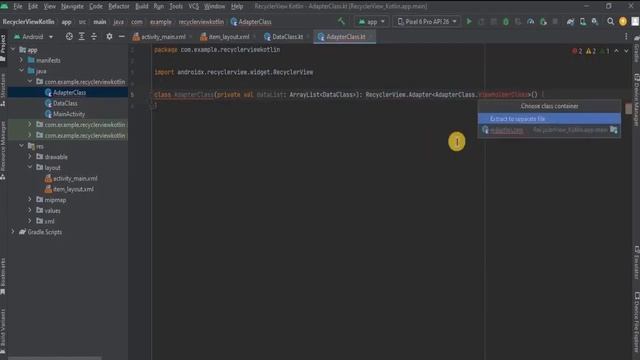
Task: Select item_layout.xml in the project tree
Action: click(x=73, y=189)
